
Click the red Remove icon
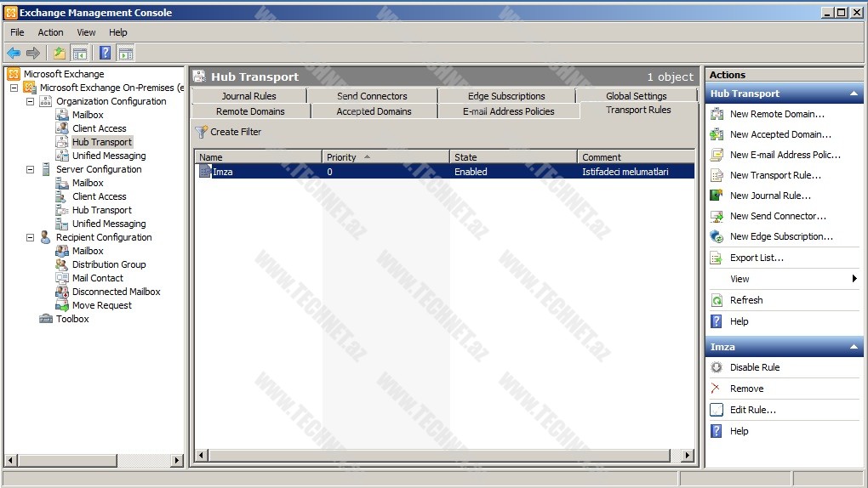(x=717, y=389)
